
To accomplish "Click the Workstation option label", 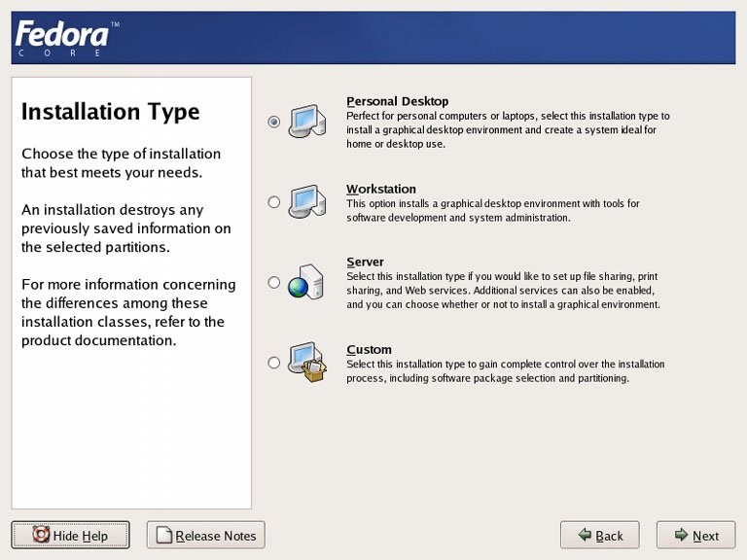I will (x=380, y=189).
